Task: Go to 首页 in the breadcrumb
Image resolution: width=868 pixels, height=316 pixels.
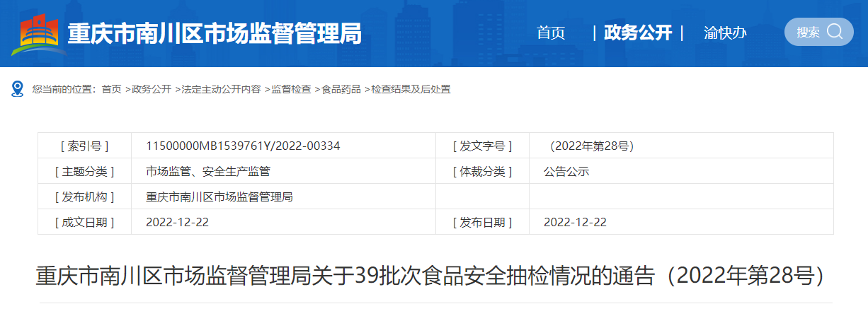Action: pyautogui.click(x=111, y=89)
